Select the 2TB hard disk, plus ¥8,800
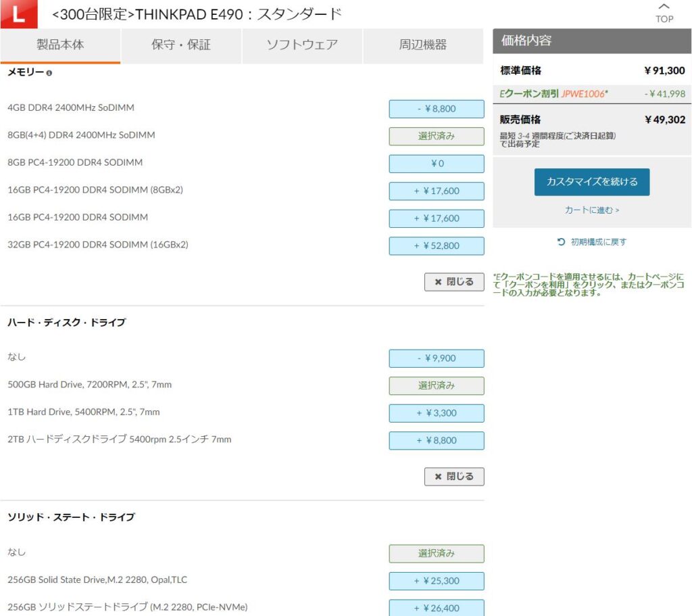The image size is (692, 616). click(437, 441)
